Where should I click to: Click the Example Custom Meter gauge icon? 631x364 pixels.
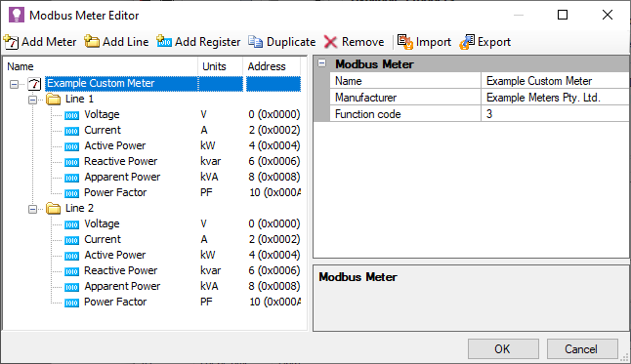tap(34, 84)
